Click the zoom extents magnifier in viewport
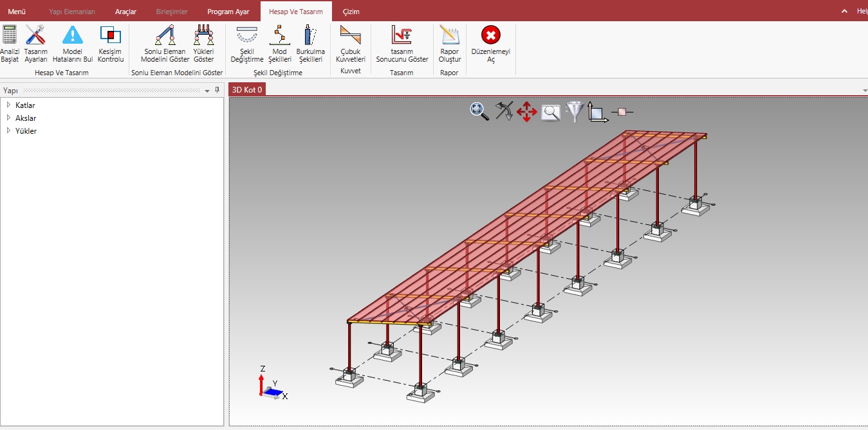The height and width of the screenshot is (430, 868). [479, 111]
